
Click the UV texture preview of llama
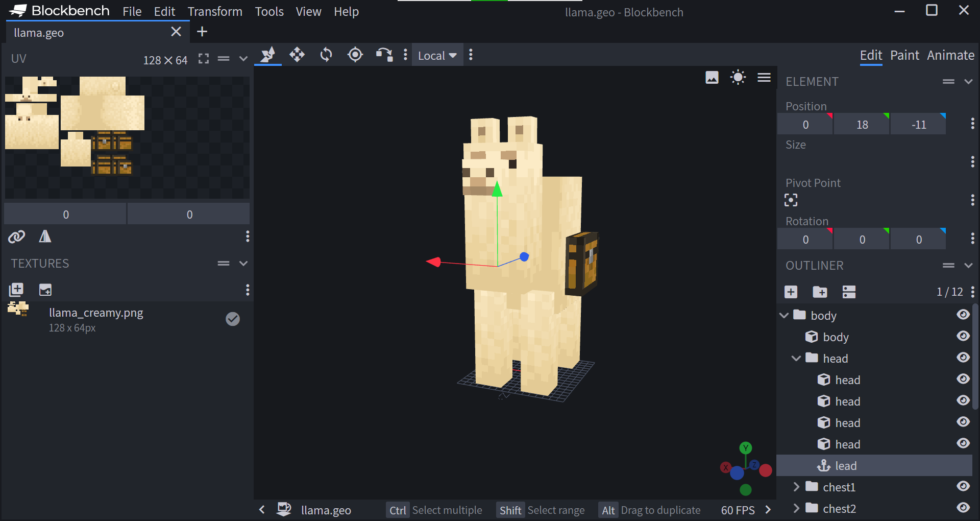pyautogui.click(x=127, y=137)
